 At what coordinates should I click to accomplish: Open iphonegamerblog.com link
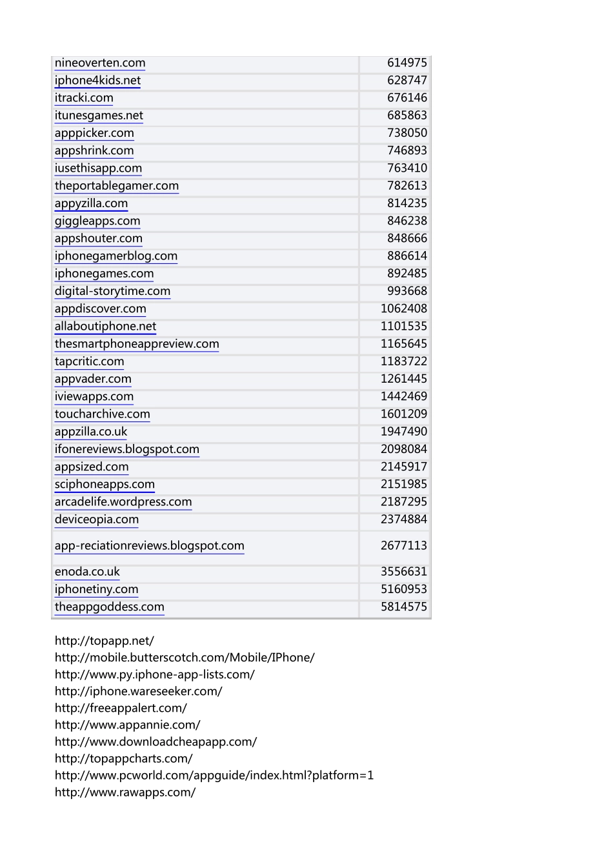(x=116, y=256)
